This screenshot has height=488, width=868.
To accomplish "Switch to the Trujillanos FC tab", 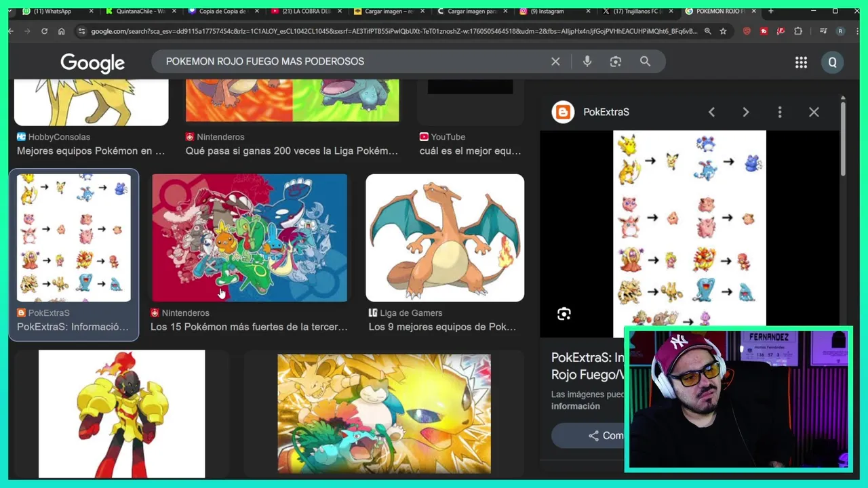I will coord(637,12).
